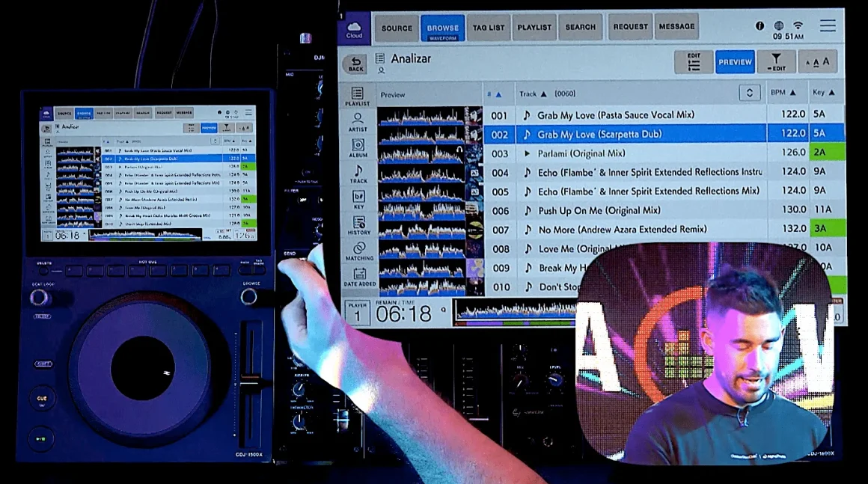Tap the music note icon of track 006

528,211
